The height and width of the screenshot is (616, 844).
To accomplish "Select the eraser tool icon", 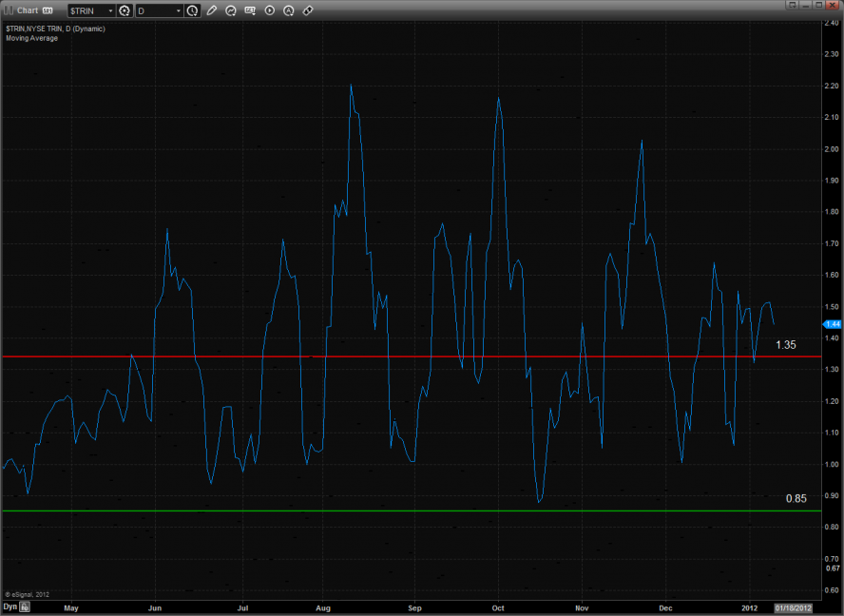I will click(x=308, y=10).
